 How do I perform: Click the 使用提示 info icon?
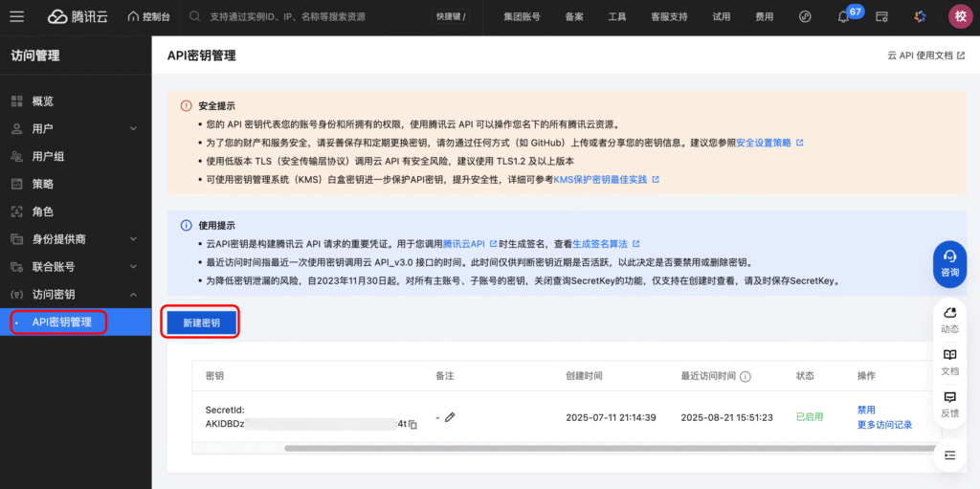[186, 225]
